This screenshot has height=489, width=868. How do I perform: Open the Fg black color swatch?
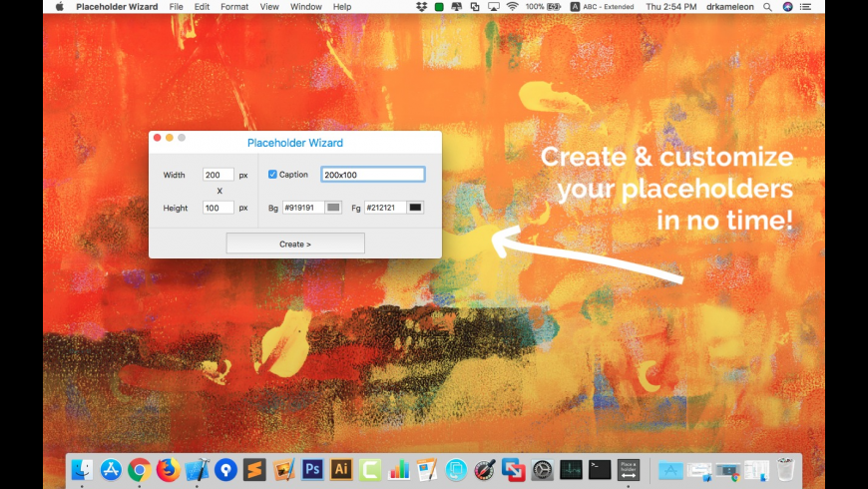point(415,208)
